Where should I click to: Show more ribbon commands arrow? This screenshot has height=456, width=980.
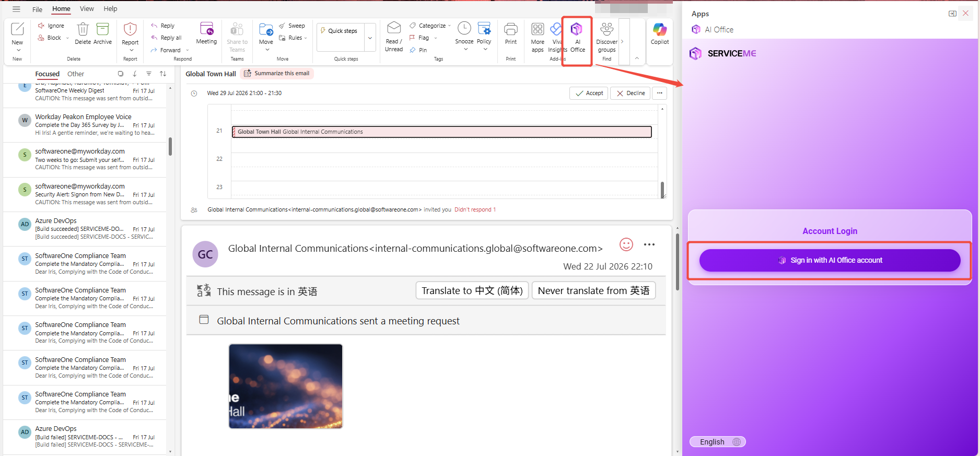click(622, 41)
